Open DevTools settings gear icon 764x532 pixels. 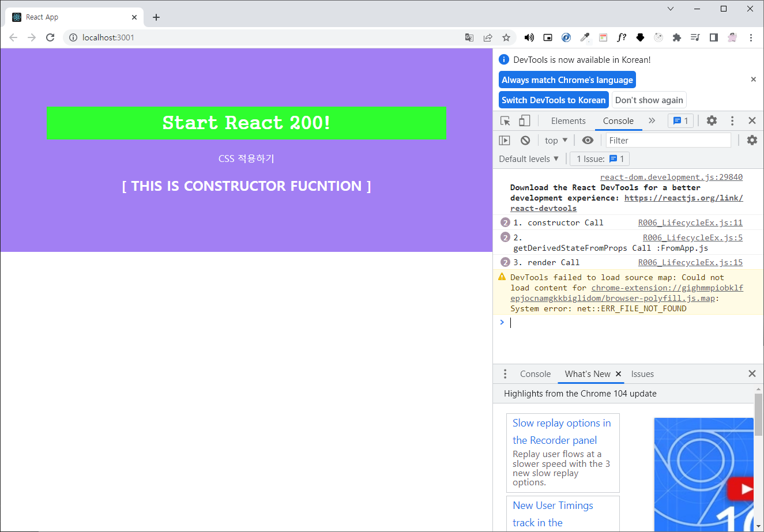[712, 120]
